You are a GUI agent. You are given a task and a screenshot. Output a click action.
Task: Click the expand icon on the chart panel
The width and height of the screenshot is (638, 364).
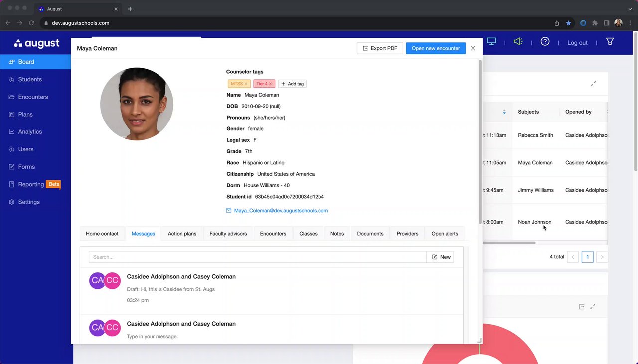pyautogui.click(x=593, y=307)
